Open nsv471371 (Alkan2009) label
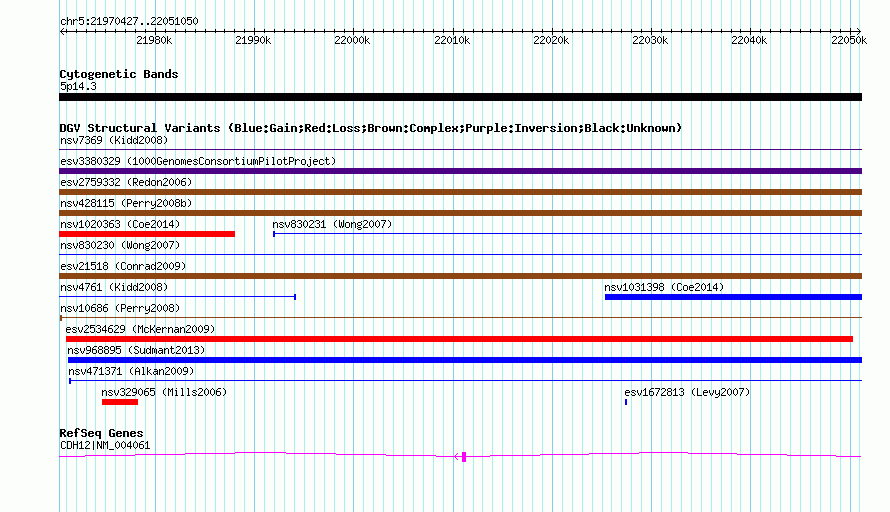 point(131,371)
